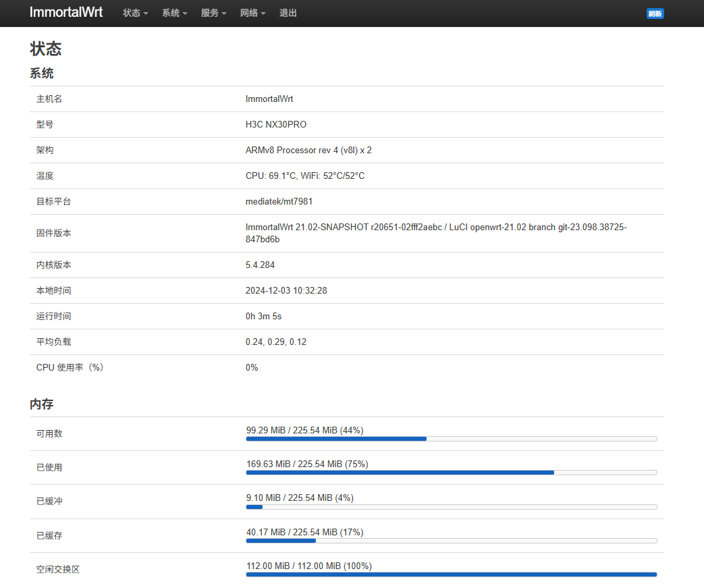Image resolution: width=704 pixels, height=588 pixels.
Task: Click the 已使用 memory label
Action: pos(49,467)
